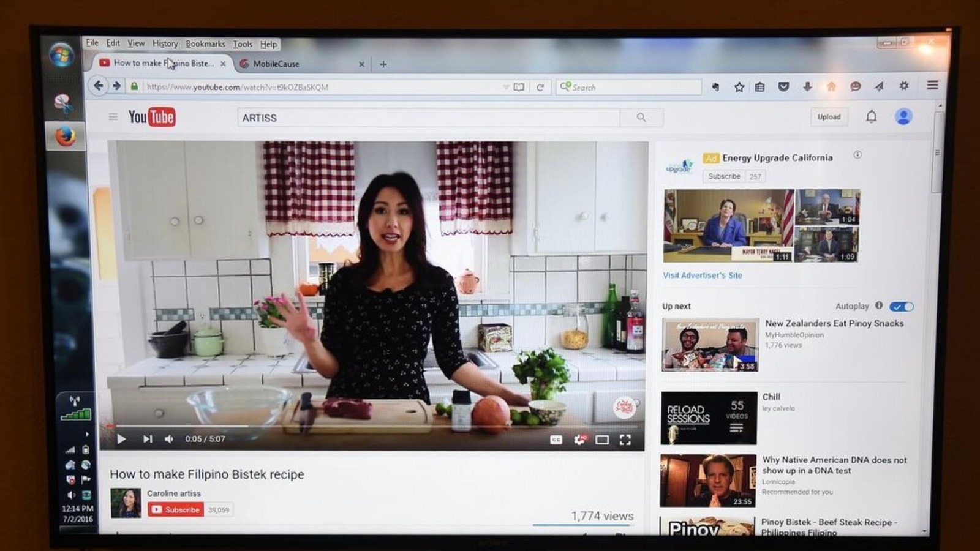Open Caroline artiss channel name link
The height and width of the screenshot is (551, 980).
coord(174,493)
